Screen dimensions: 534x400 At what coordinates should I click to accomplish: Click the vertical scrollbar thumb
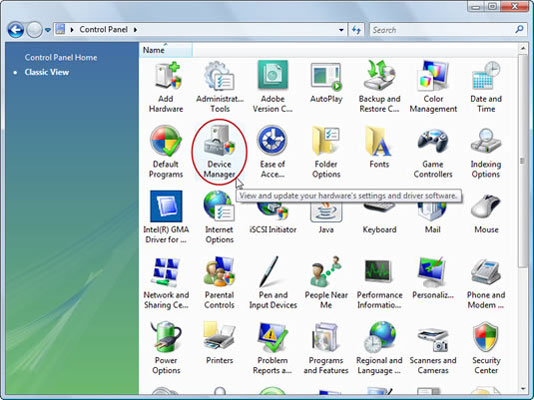pos(523,161)
